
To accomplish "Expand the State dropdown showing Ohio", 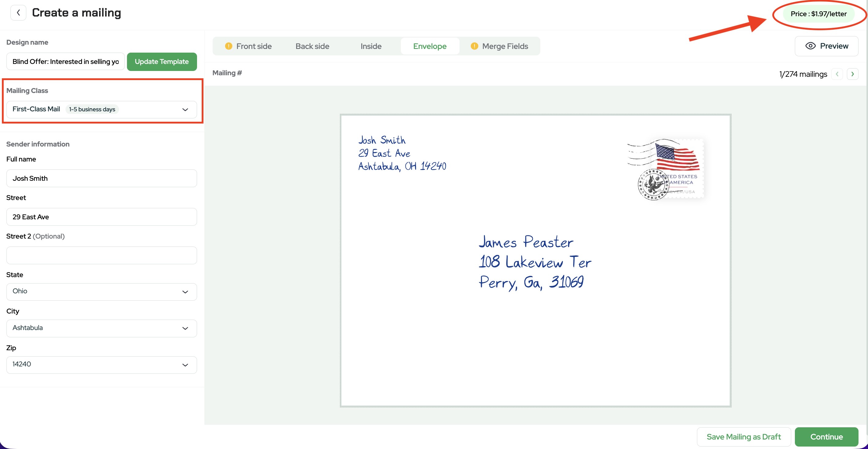I will pyautogui.click(x=101, y=291).
